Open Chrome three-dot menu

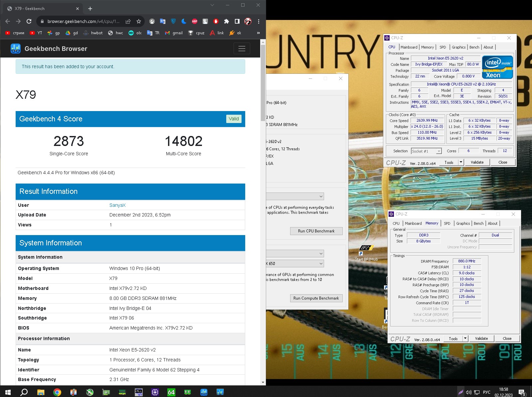[259, 21]
